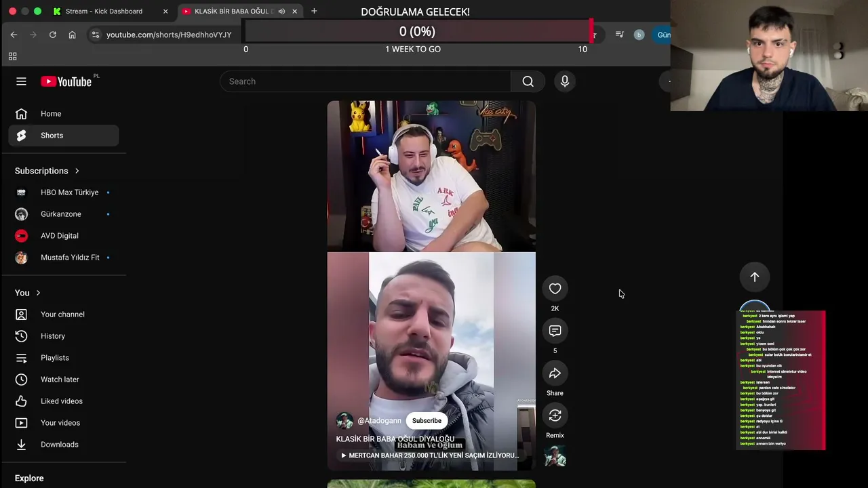
Task: Open the browser home page
Action: click(72, 35)
